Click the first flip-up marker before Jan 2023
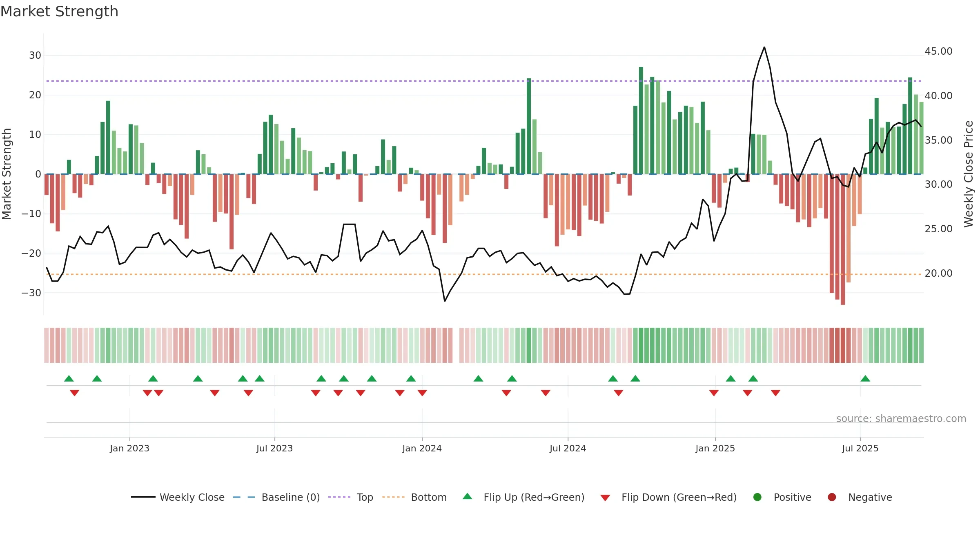This screenshot has height=551, width=980. (69, 378)
